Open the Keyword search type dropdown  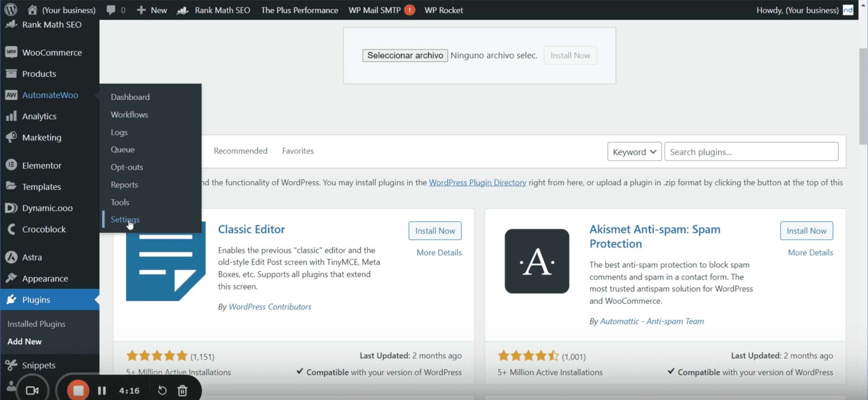coord(634,152)
